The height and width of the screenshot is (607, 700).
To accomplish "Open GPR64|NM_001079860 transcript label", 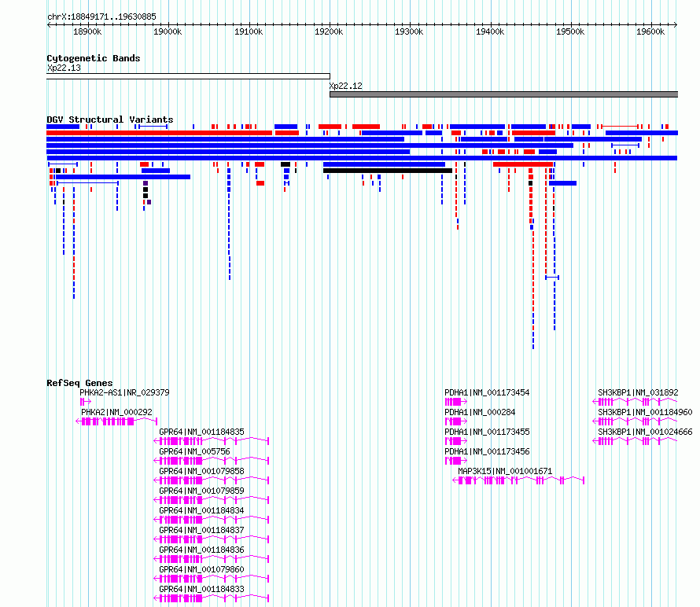I will coord(202,569).
